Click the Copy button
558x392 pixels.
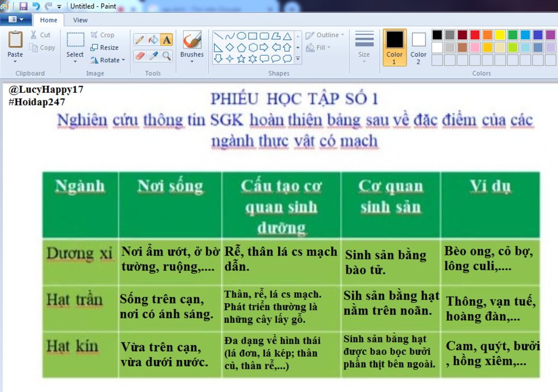(x=43, y=48)
